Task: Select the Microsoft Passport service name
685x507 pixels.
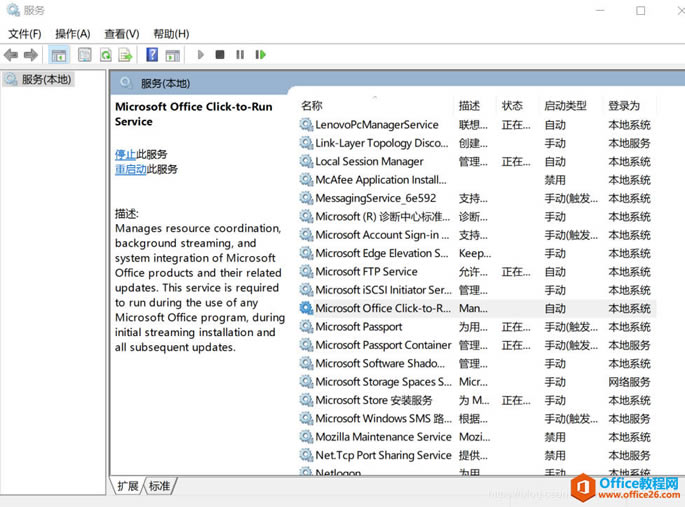Action: tap(359, 327)
